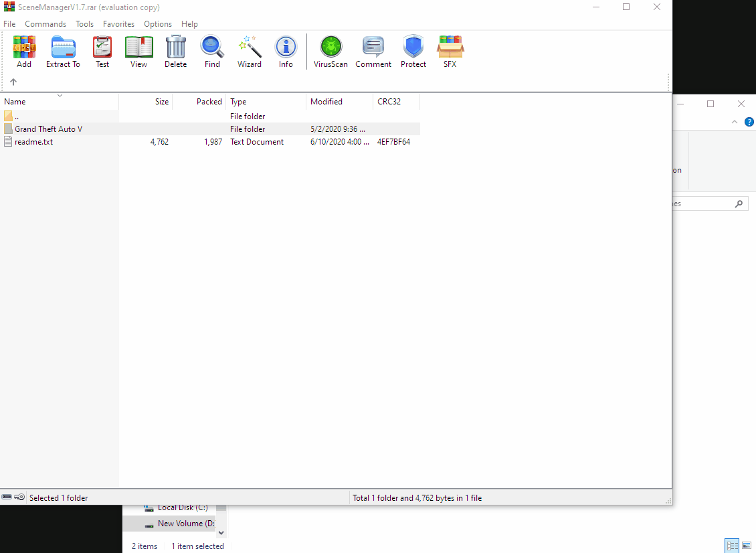The height and width of the screenshot is (553, 756).
Task: Open the File menu
Action: (x=9, y=24)
